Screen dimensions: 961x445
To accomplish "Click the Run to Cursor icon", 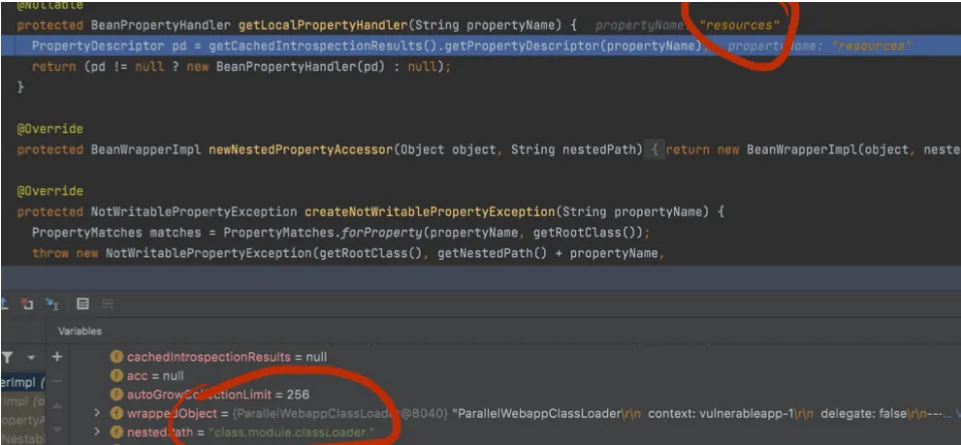I will click(x=53, y=303).
